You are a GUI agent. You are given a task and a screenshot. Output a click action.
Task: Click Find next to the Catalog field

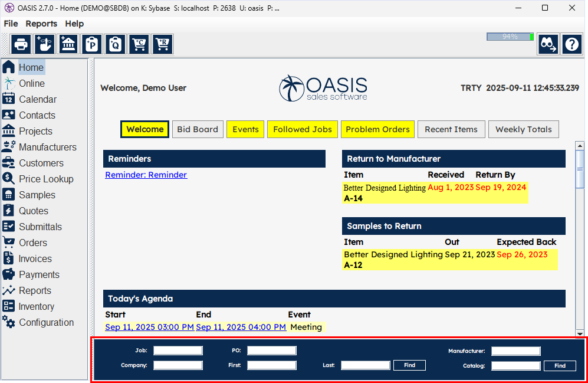point(559,365)
